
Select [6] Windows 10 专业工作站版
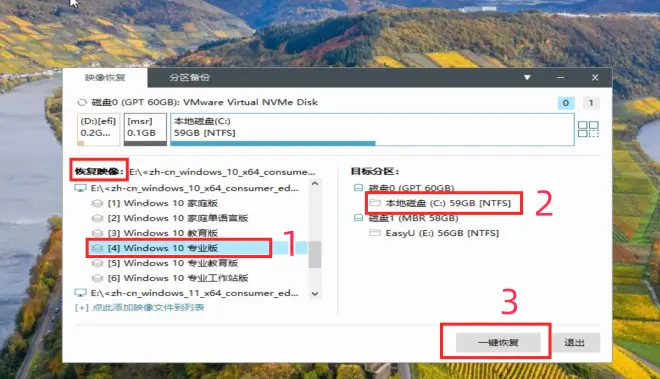coord(178,278)
